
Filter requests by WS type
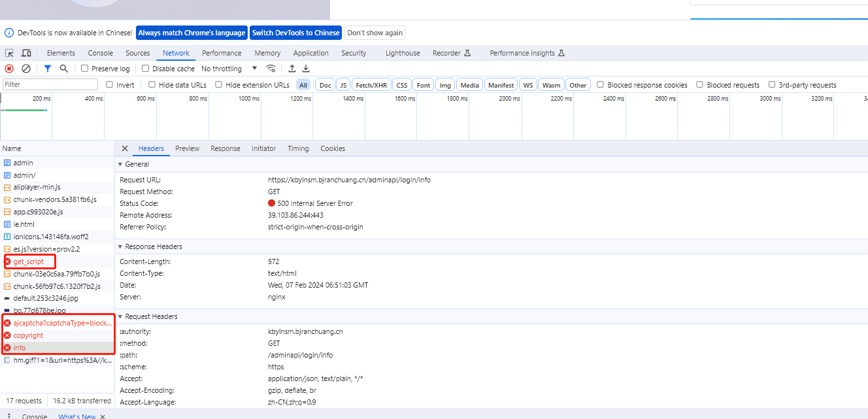tap(528, 85)
